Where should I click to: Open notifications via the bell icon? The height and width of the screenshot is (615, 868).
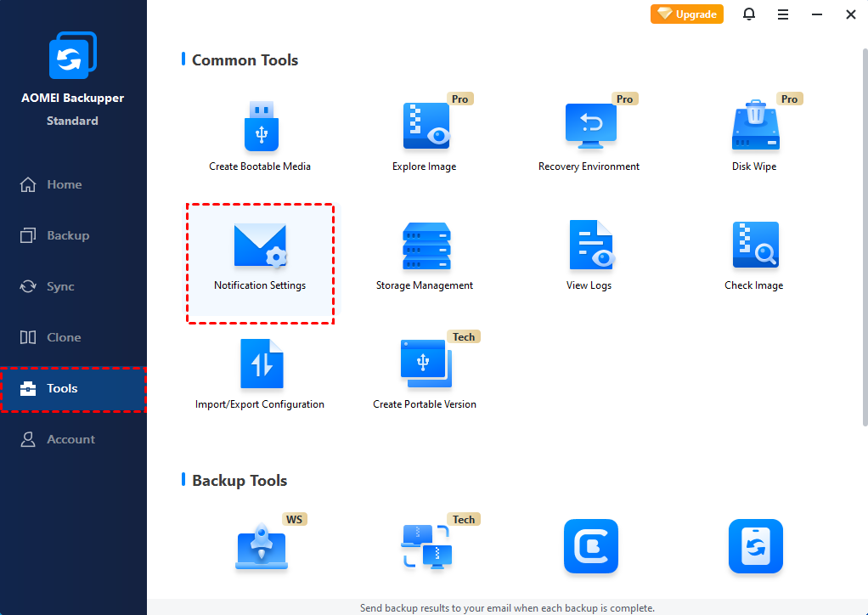[x=749, y=14]
